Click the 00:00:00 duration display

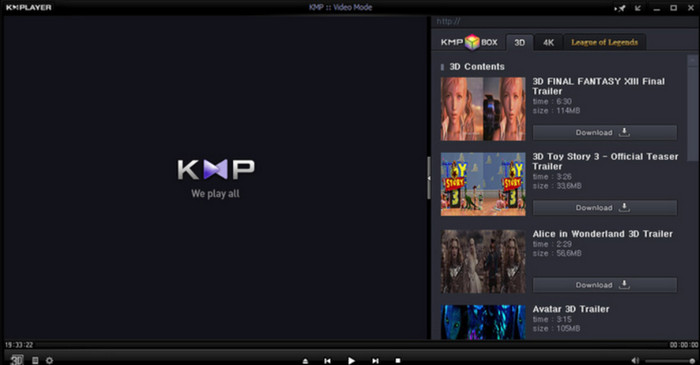click(x=683, y=345)
